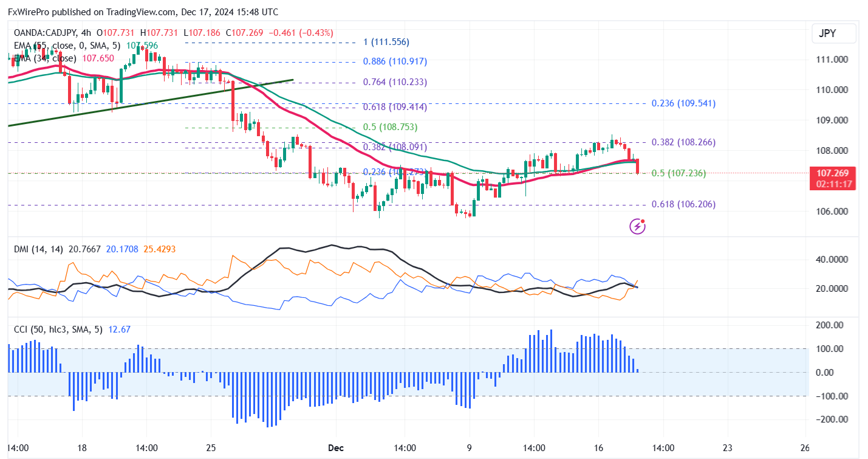Image resolution: width=868 pixels, height=459 pixels.
Task: Click the DMI axis value 20.0000
Action: click(832, 289)
